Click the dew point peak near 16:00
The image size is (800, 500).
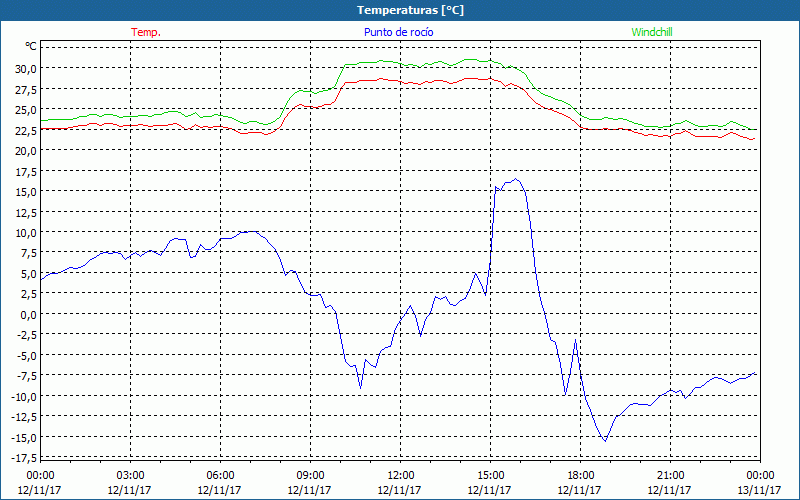516,179
